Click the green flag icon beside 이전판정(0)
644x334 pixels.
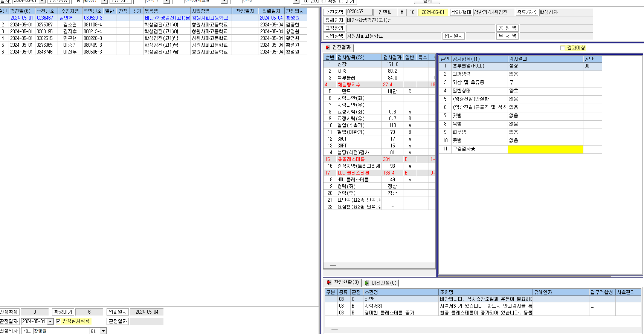click(x=367, y=283)
